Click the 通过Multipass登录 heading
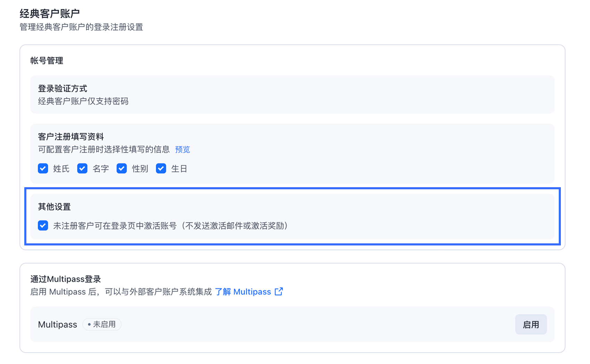This screenshot has height=364, width=590. (66, 279)
